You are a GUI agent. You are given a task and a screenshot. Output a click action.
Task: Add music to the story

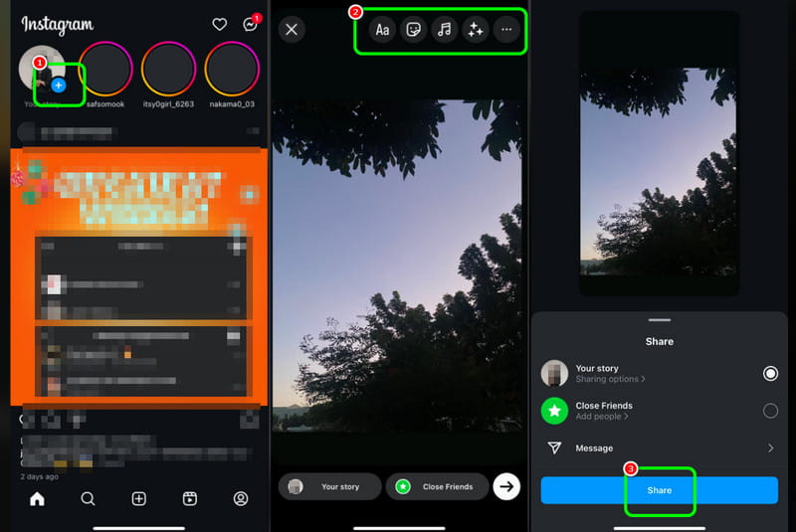point(444,30)
